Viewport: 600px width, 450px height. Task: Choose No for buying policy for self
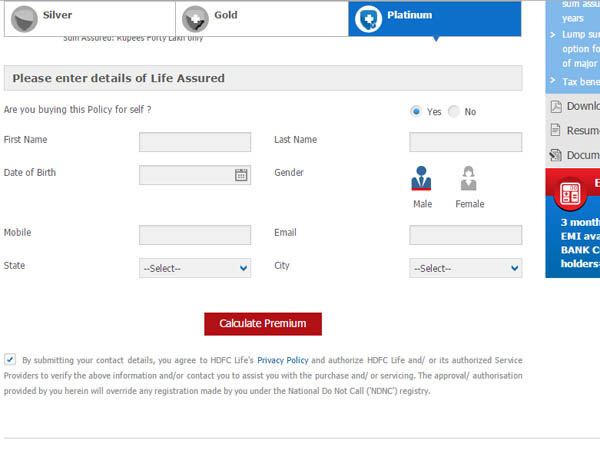(454, 111)
